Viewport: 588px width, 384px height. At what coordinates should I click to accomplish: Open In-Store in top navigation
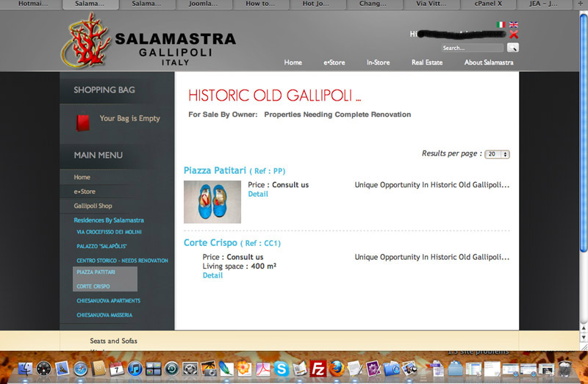point(378,62)
